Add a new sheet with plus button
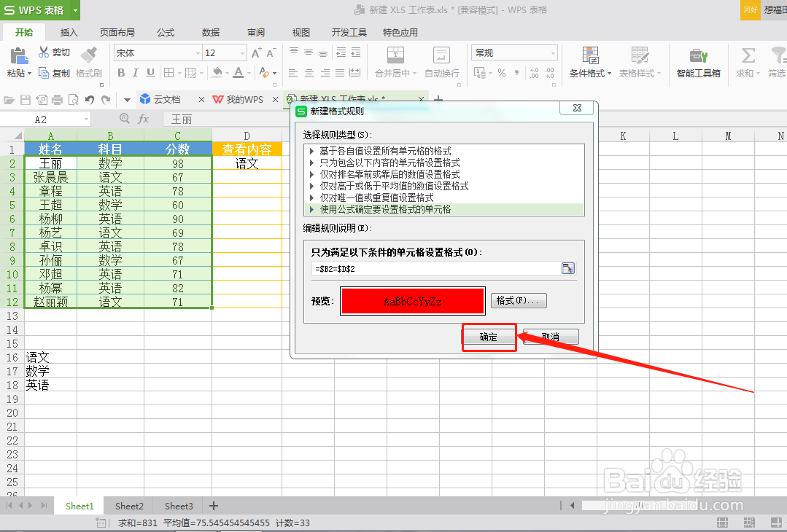This screenshot has height=532, width=787. point(213,506)
